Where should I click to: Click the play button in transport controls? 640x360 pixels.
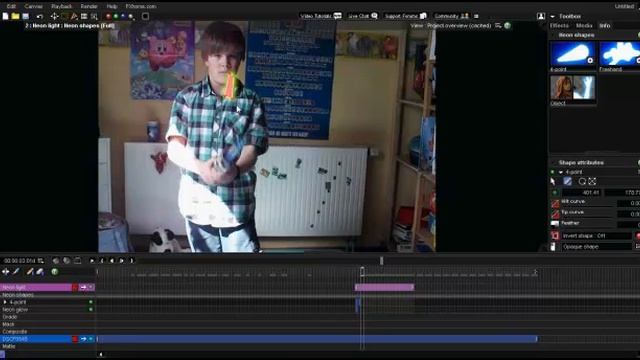[x=92, y=260]
